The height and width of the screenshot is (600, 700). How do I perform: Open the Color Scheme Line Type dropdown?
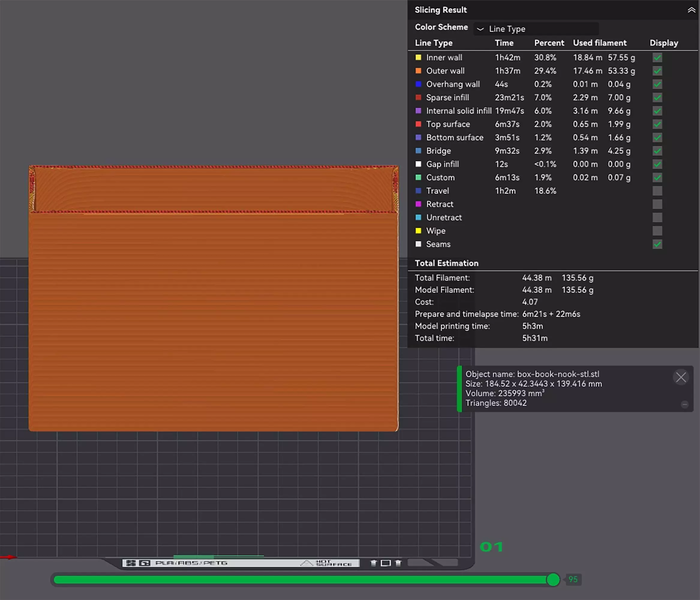(537, 29)
